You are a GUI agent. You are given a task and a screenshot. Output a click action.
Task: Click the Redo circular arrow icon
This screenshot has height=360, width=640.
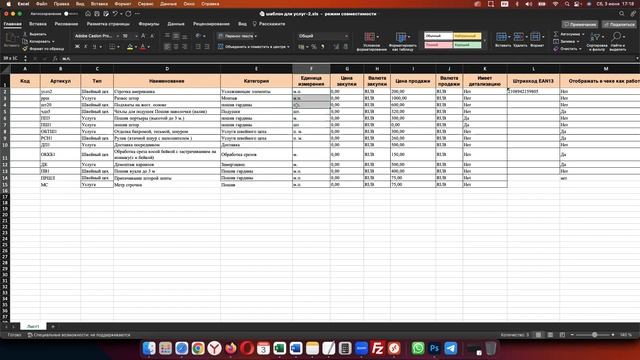point(128,14)
